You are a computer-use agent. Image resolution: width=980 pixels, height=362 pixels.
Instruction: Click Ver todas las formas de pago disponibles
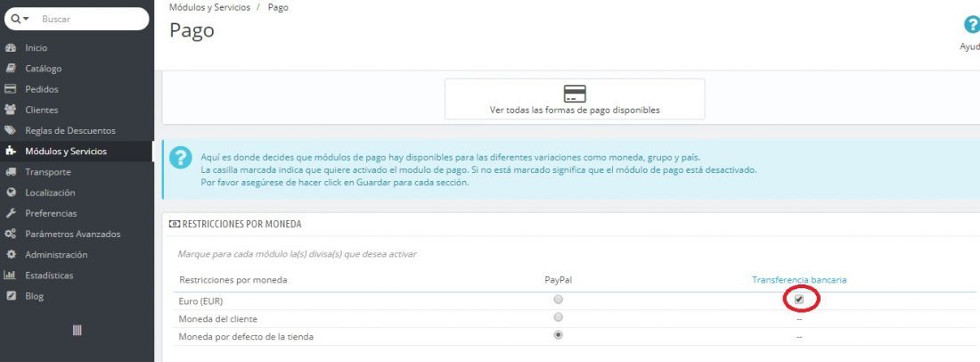575,99
